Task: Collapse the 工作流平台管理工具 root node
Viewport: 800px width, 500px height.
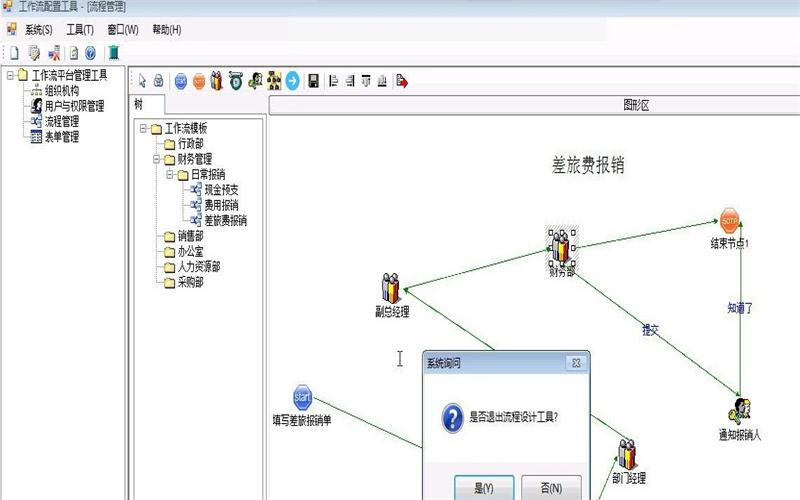Action: tap(10, 75)
